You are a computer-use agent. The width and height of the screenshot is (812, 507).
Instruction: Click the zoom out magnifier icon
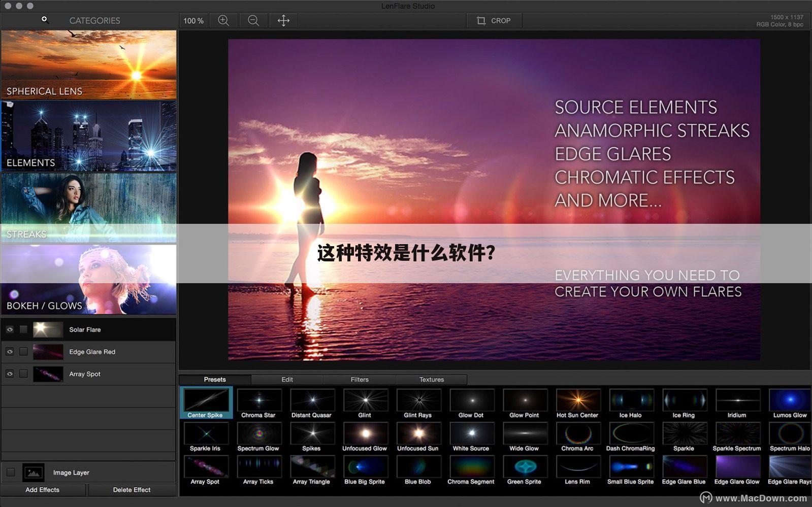click(253, 21)
